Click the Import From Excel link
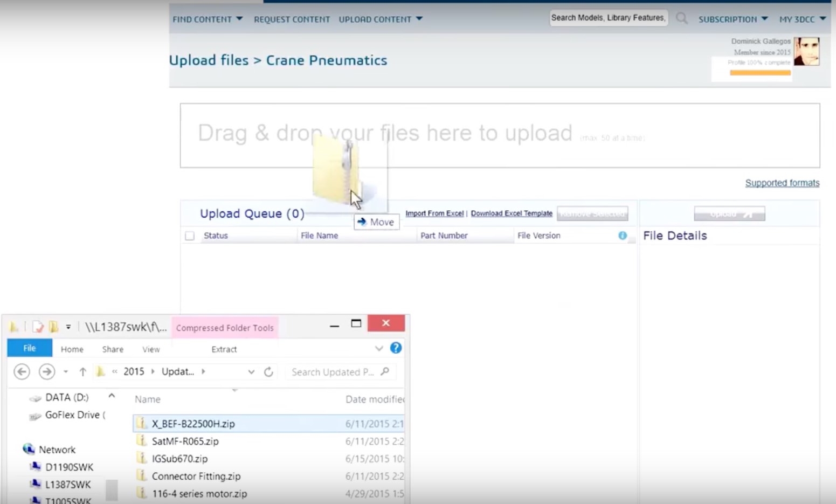 point(434,213)
